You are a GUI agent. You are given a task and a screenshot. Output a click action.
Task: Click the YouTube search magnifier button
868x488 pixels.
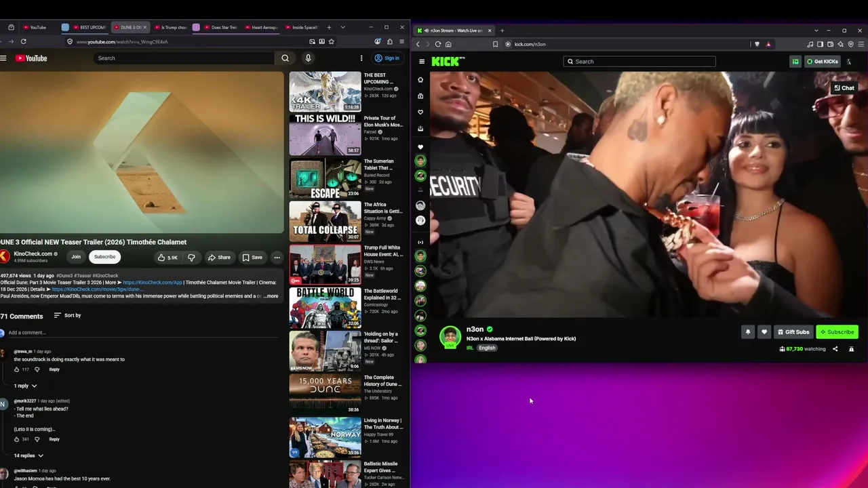click(285, 58)
